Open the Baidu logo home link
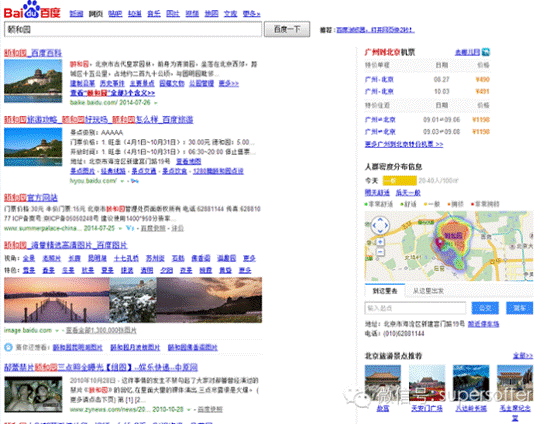This screenshot has height=424, width=550. [32, 10]
